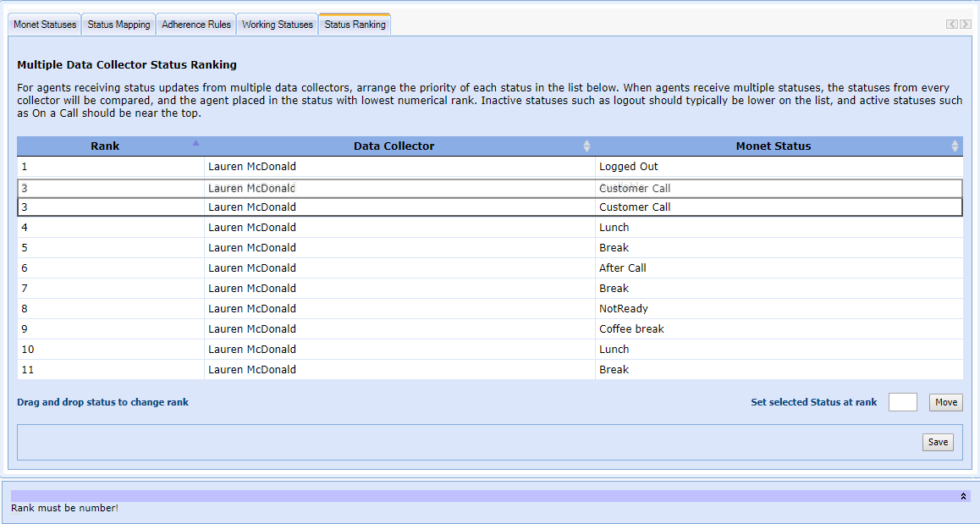Screen dimensions: 980x524
Task: Focus the rank number input field
Action: 902,402
